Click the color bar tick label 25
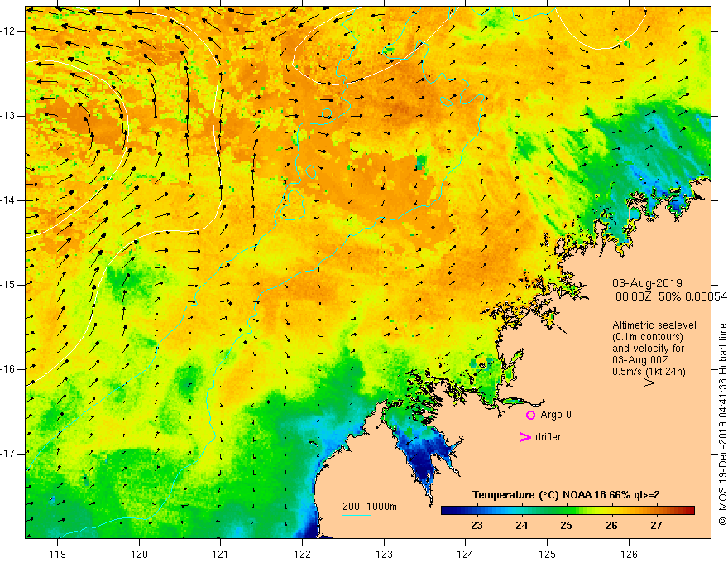728x563 pixels. pos(566,526)
